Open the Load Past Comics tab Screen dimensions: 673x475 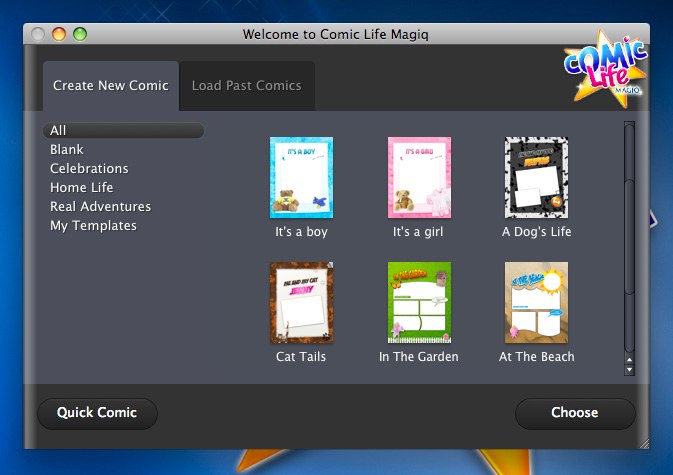click(x=247, y=86)
